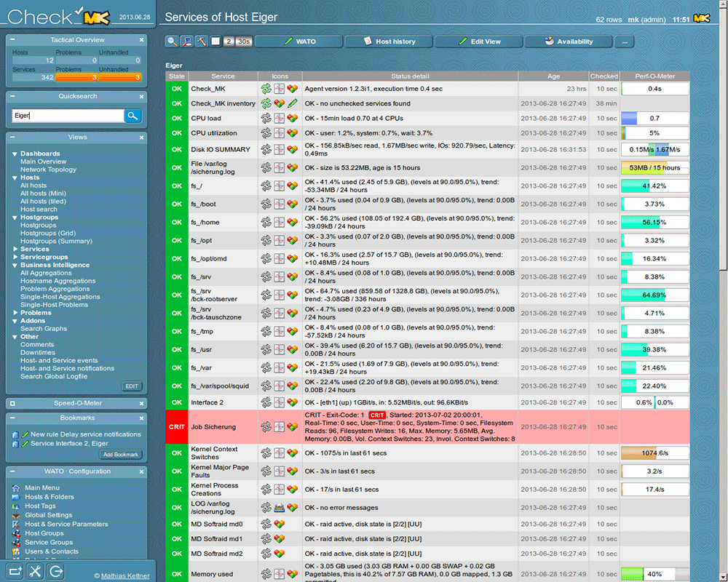
Task: Click the Hosts & Folders folder icon
Action: tap(16, 497)
